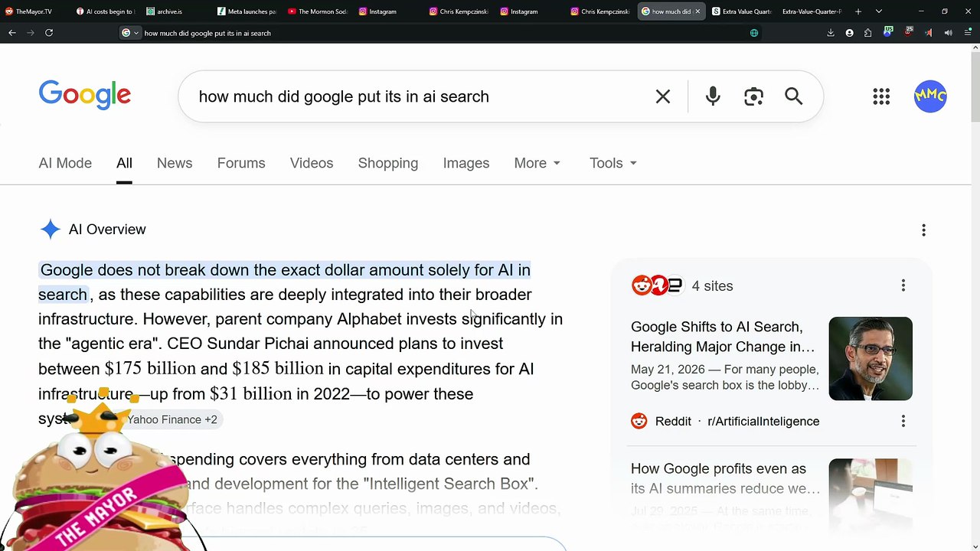This screenshot has height=551, width=980.
Task: Open the tab search chevron in tab strip
Action: [879, 11]
